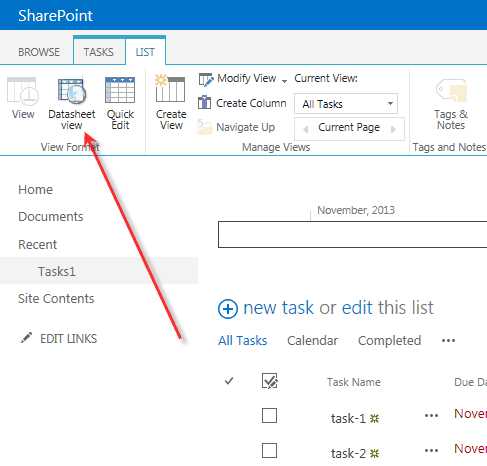Switch to the TASKS ribbon tab
487x466 pixels.
(x=99, y=52)
